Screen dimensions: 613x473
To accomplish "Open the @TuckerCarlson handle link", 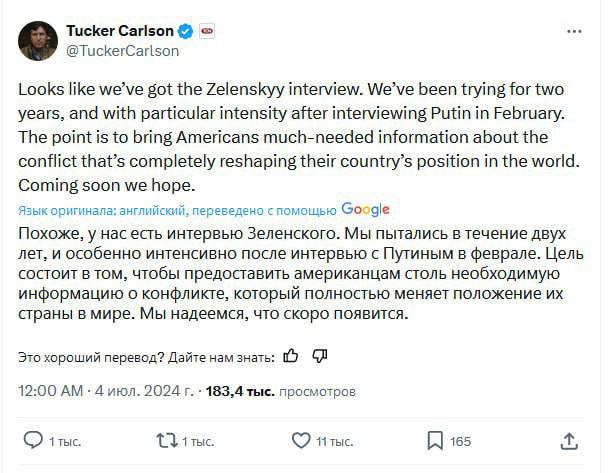I will 122,50.
